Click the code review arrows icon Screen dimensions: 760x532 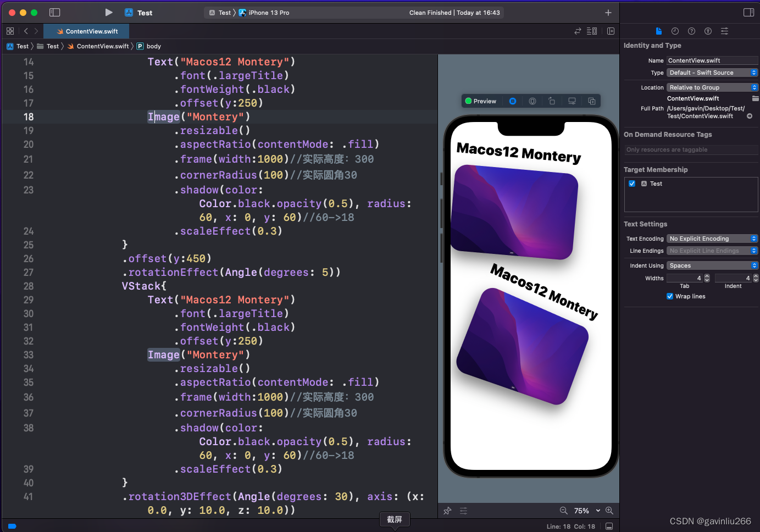tap(578, 31)
